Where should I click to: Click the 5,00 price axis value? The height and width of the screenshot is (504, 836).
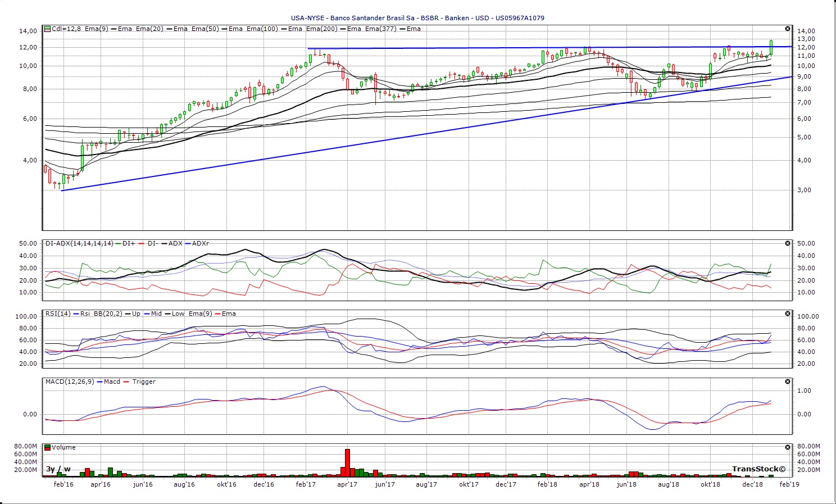[x=804, y=138]
